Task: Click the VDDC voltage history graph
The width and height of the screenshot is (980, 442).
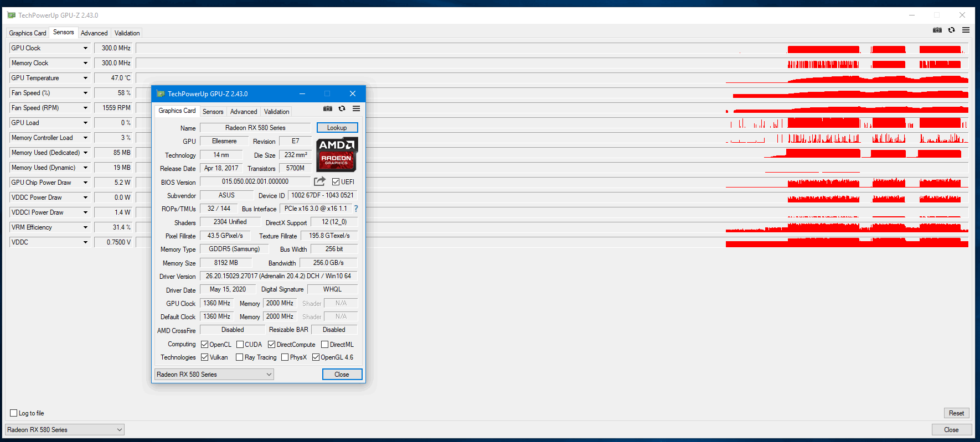Action: (552, 242)
